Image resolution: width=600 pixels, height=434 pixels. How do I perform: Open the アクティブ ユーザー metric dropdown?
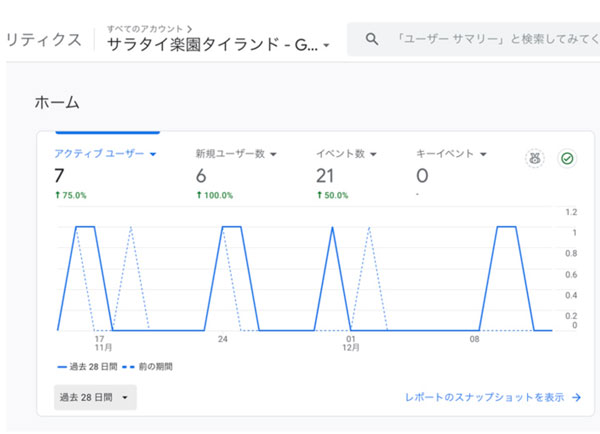[153, 154]
